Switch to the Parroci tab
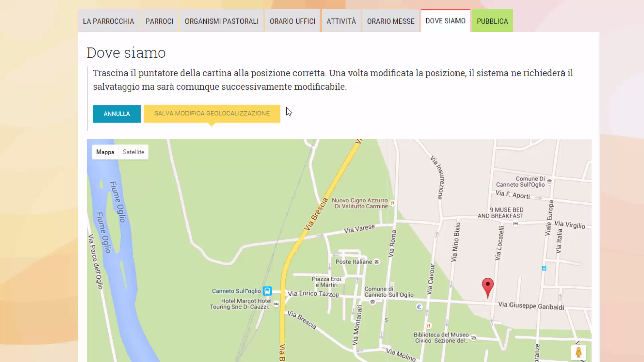Image resolution: width=644 pixels, height=362 pixels. click(x=159, y=21)
